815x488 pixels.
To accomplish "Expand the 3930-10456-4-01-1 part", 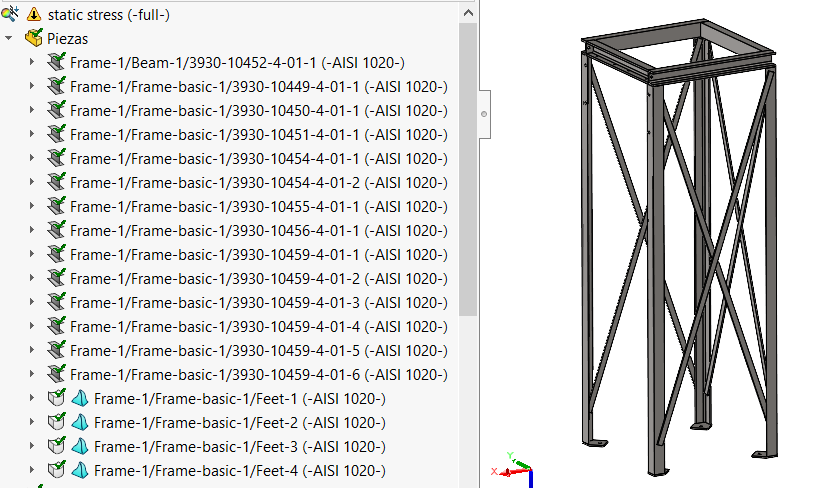I will coord(32,230).
